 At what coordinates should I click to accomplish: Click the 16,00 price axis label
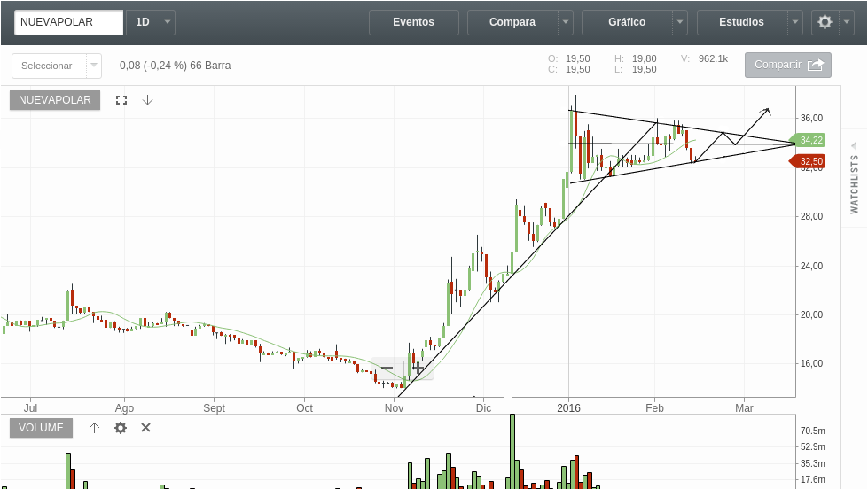pos(811,363)
